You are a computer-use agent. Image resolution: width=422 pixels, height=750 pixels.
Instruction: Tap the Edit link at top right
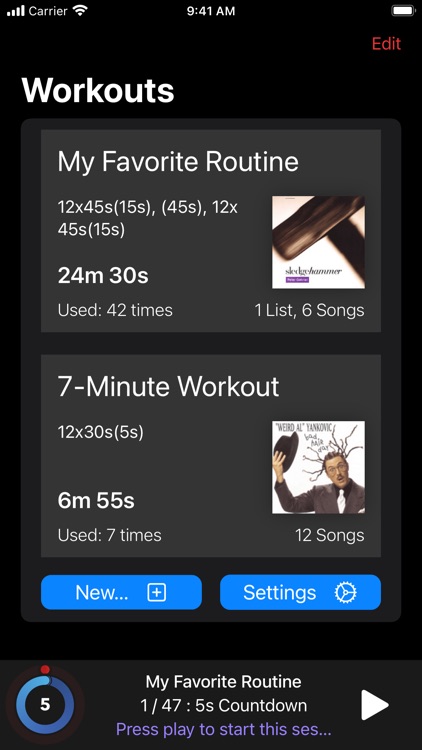tap(386, 44)
